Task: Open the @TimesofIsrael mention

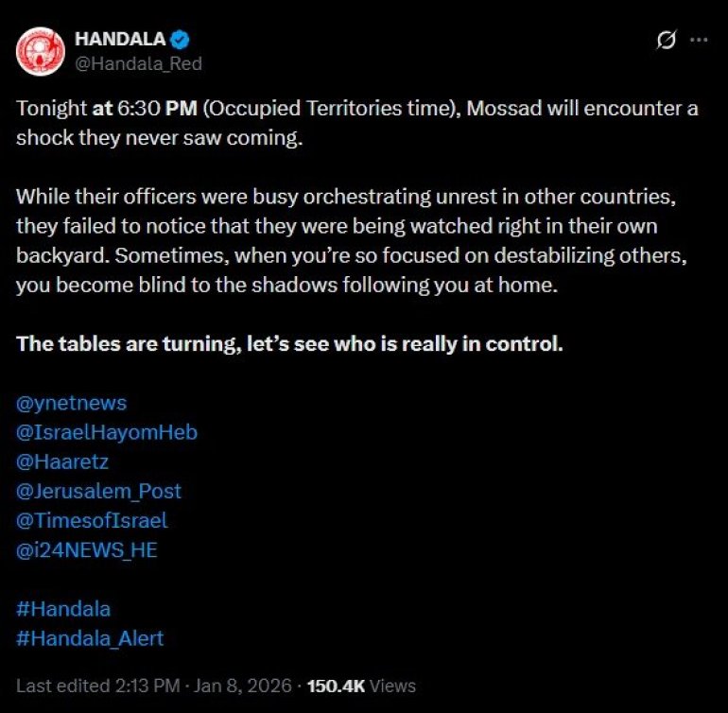Action: point(92,520)
